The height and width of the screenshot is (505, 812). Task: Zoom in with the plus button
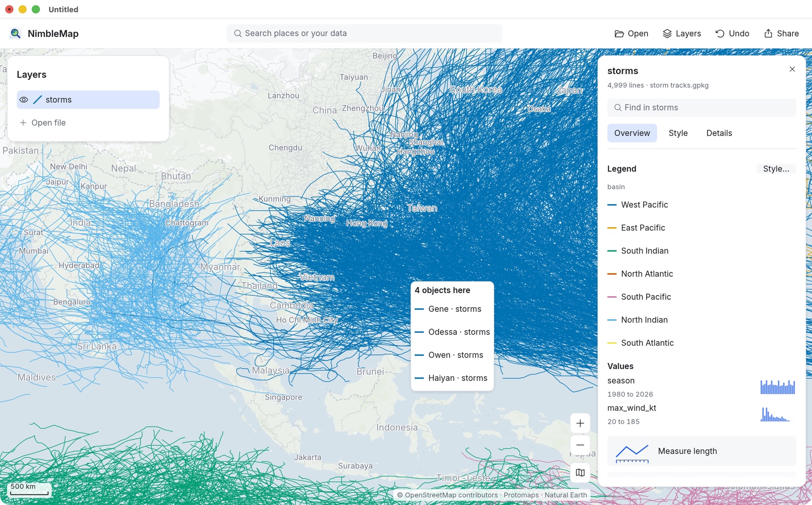pos(580,423)
